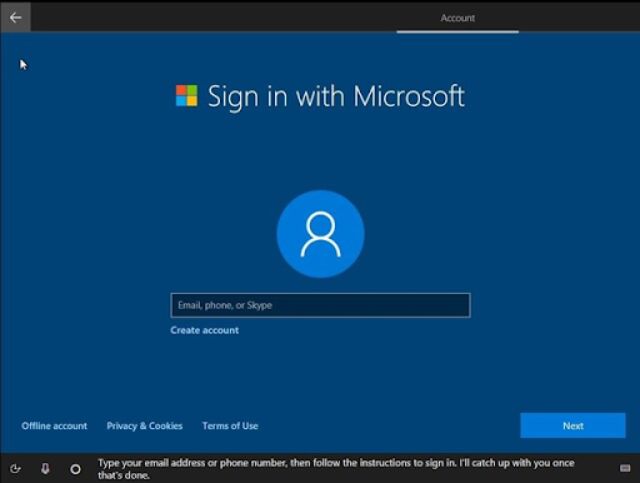Open the Terms of Use link

[230, 426]
